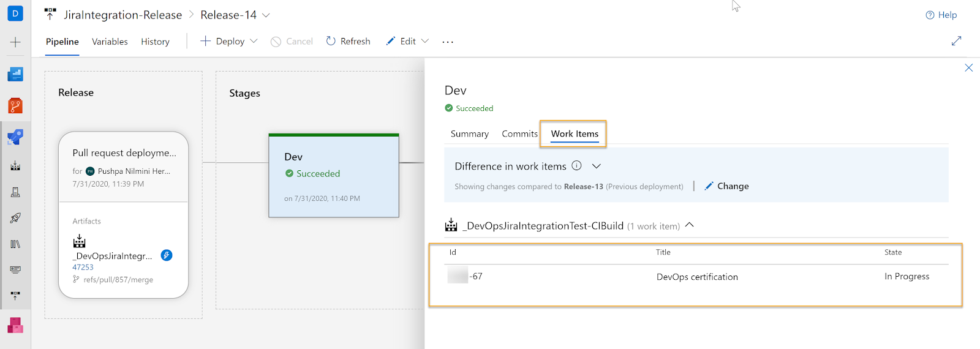Click the Succeeded status under Dev heading

click(x=469, y=108)
